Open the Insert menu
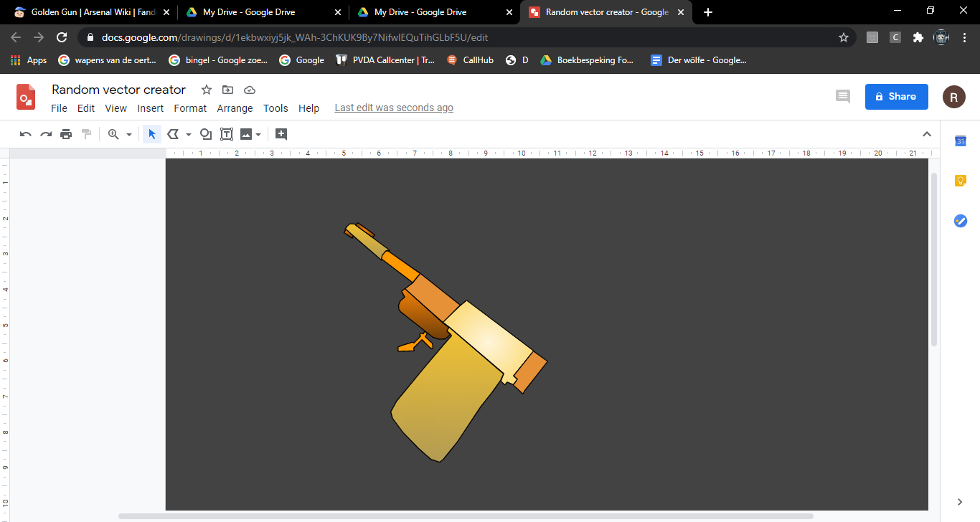980x522 pixels. coord(151,108)
